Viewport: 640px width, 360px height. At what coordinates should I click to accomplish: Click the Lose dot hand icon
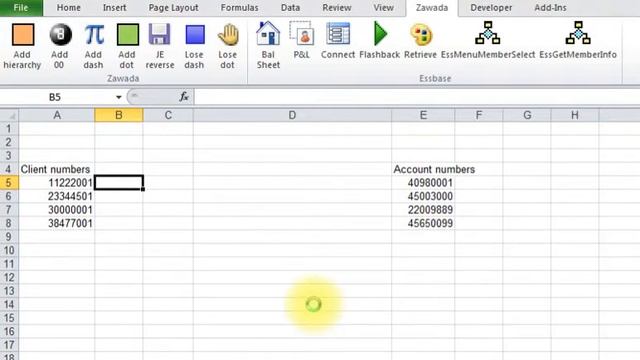[x=228, y=34]
